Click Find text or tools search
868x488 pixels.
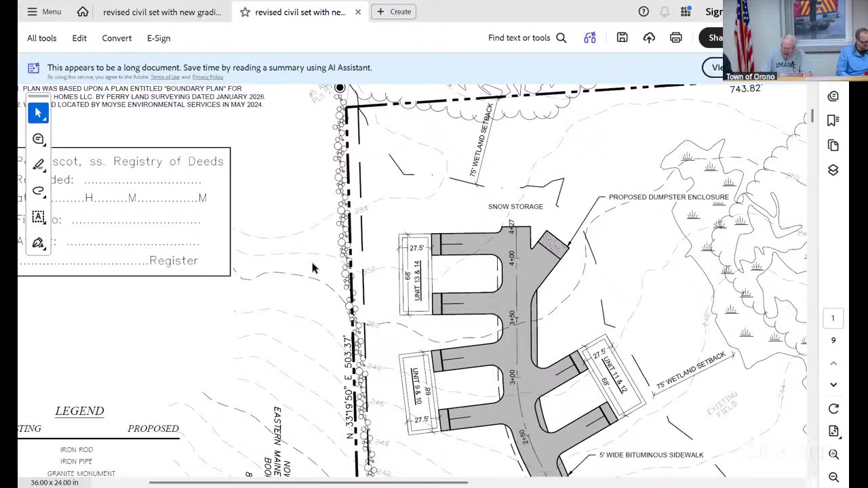pos(527,38)
